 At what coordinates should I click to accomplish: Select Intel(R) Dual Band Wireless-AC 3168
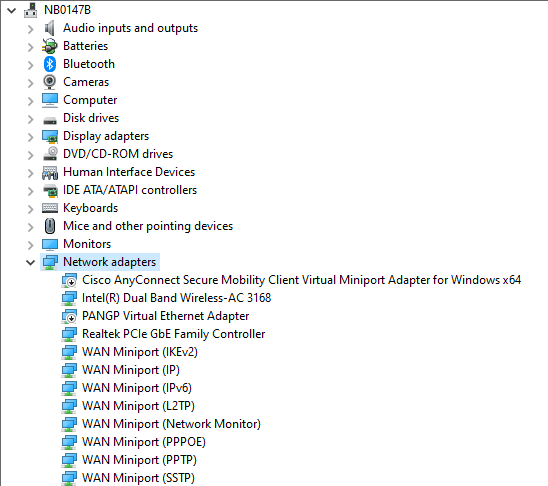(x=176, y=298)
